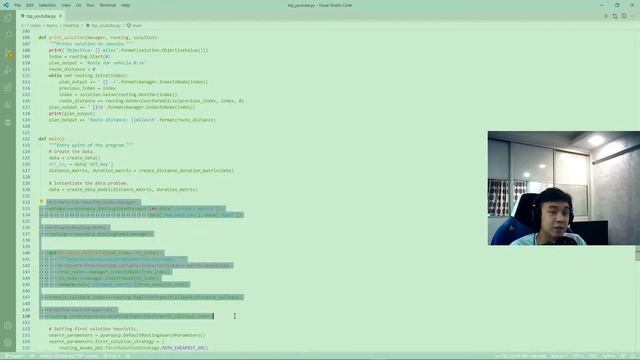This screenshot has height=360, width=640.
Task: Open the editor More Actions ellipsis
Action: click(x=633, y=16)
